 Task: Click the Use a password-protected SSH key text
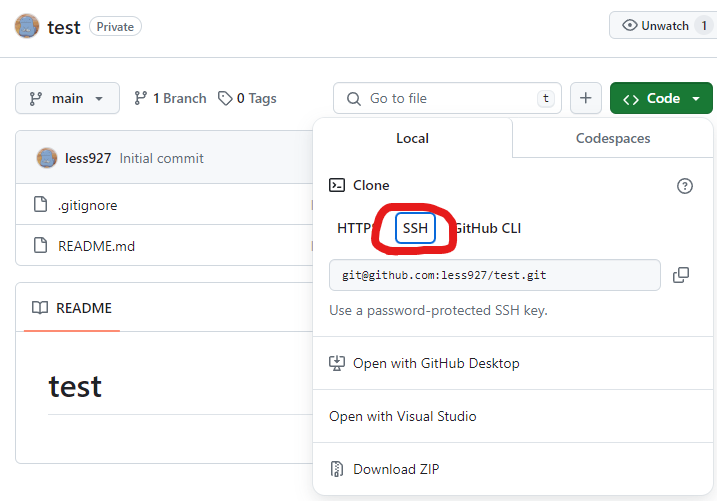[x=438, y=310]
